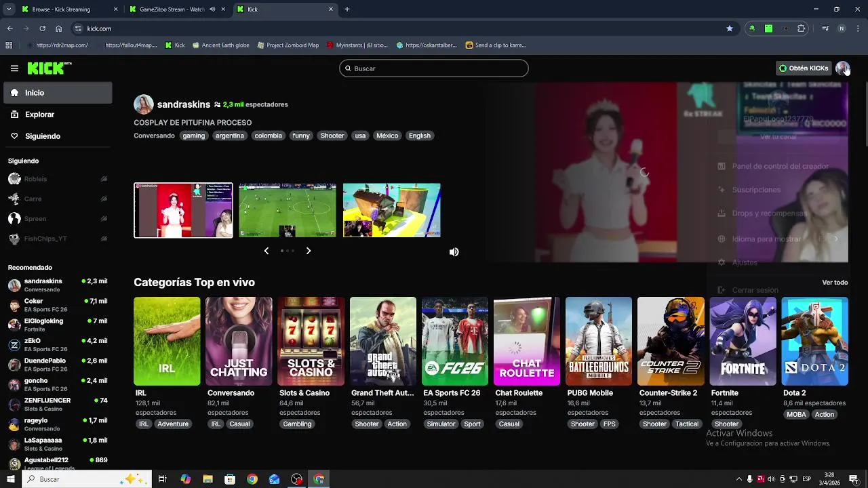Open Windows Start menu

[x=10, y=479]
